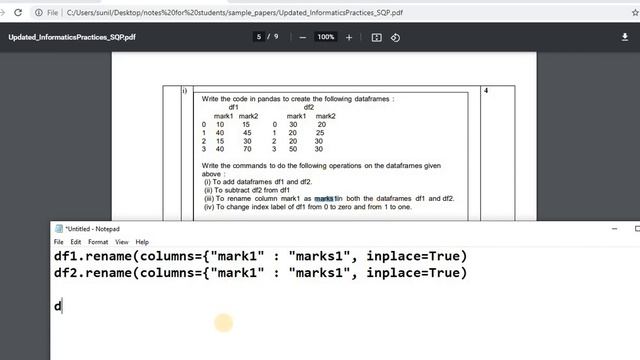Click the *Untitled - Notepad title text
The width and height of the screenshot is (640, 360).
click(93, 229)
